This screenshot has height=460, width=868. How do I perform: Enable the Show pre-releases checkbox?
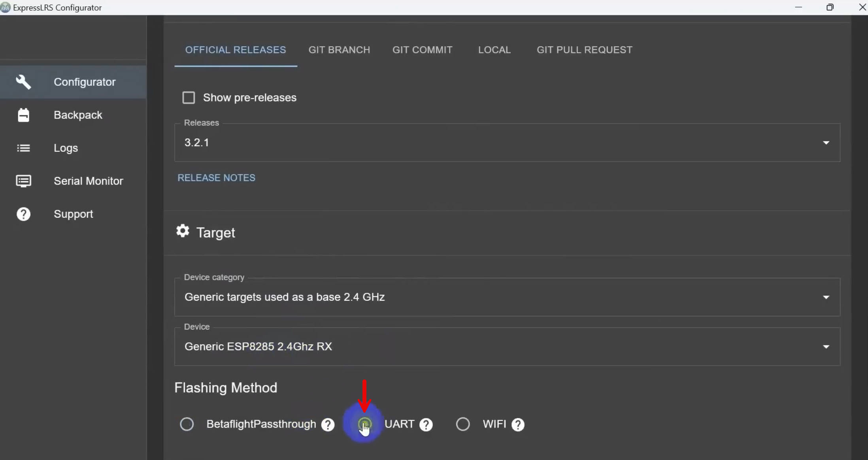coord(189,98)
